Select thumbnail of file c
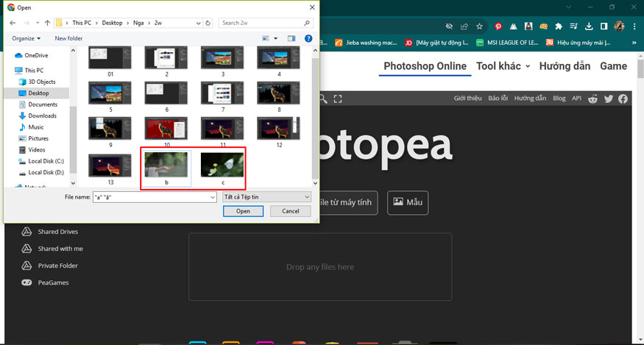 click(222, 165)
